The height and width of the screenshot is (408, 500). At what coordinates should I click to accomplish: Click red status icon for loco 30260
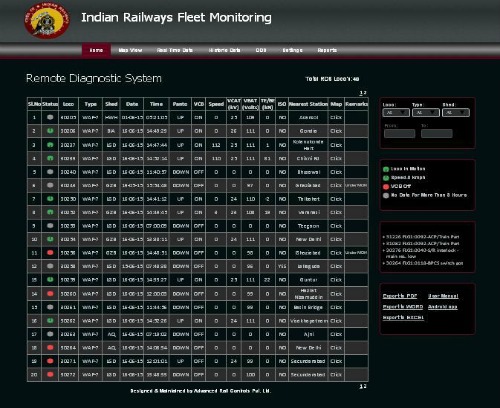(50, 294)
